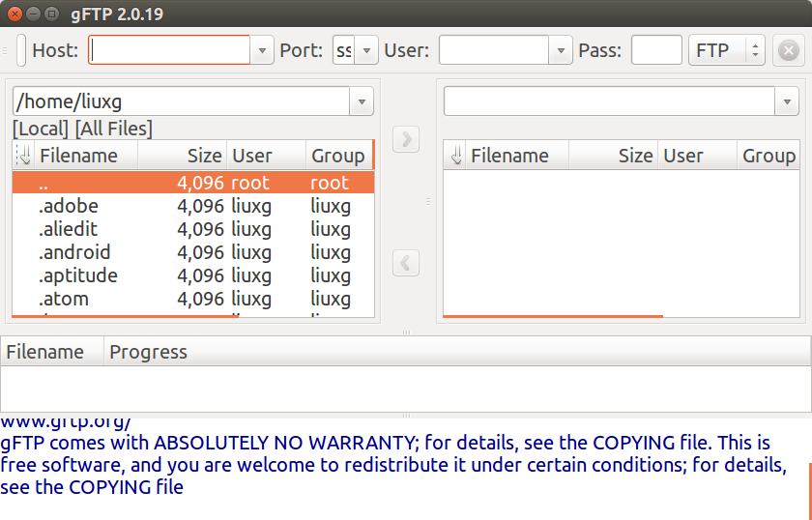Click the download left-arrow button
Screen dimensions: 812x520
point(406,262)
